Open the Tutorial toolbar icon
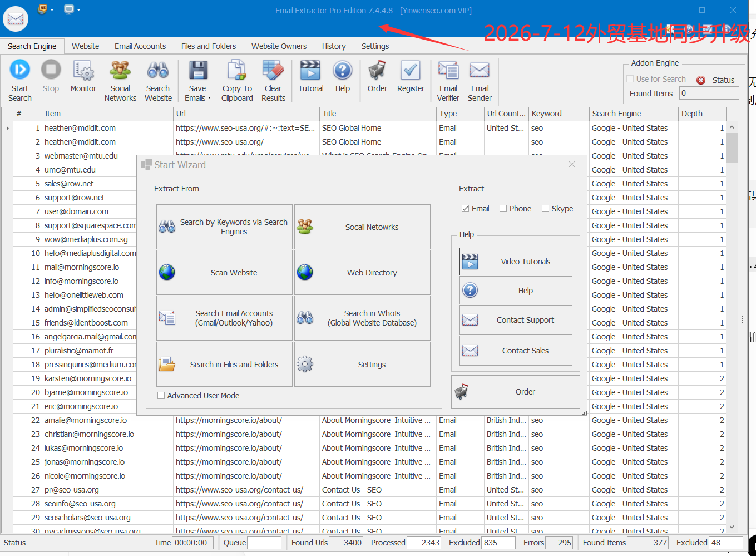Viewport: 756px width, 556px height. 310,71
